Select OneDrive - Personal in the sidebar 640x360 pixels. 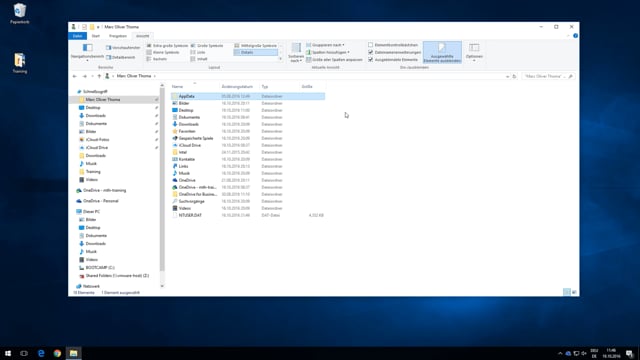point(100,201)
